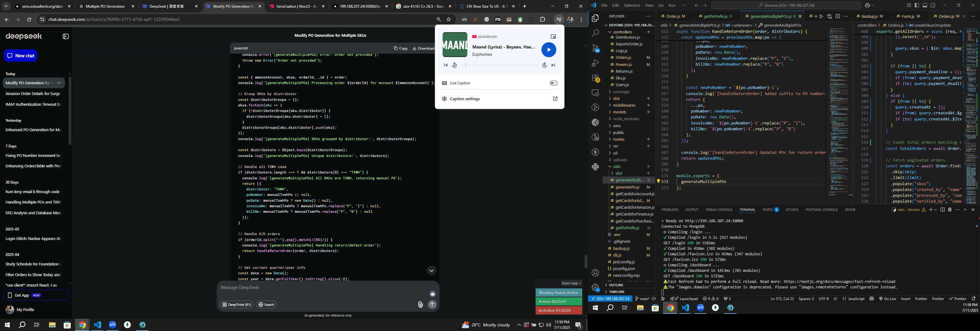The width and height of the screenshot is (980, 331).
Task: Skip forward 10 seconds in media popup
Action: (x=545, y=65)
